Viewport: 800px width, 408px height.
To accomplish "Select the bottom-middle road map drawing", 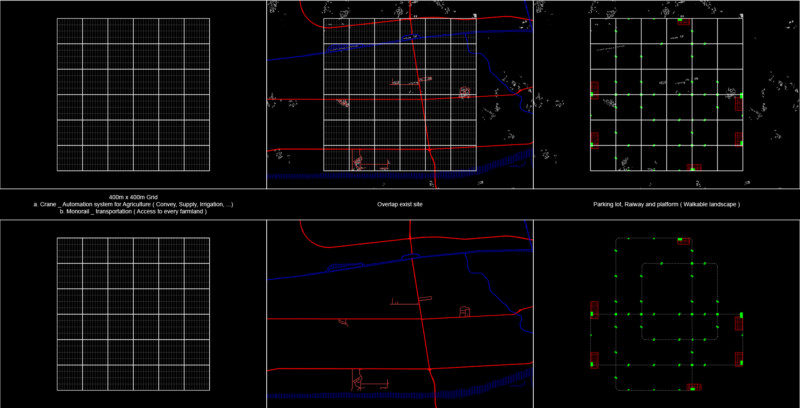I will tap(400, 313).
